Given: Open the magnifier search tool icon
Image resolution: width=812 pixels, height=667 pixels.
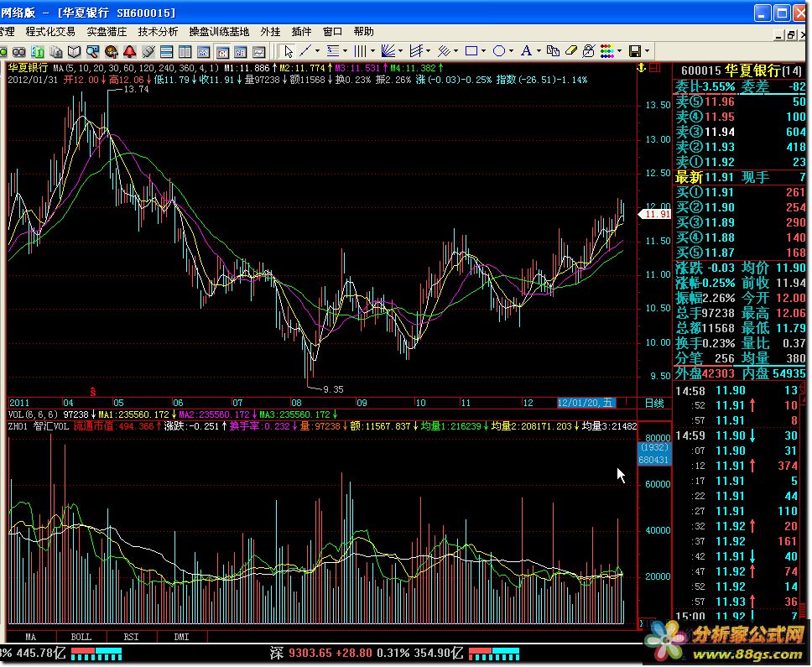Looking at the screenshot, I should 93,52.
